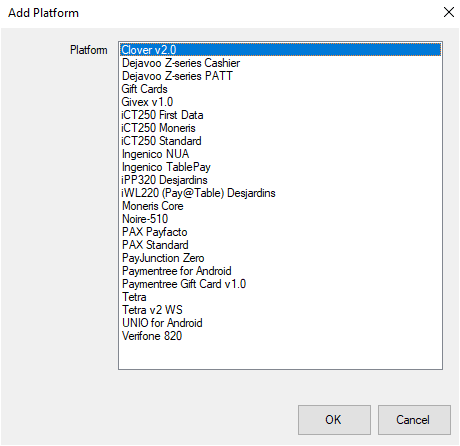Select Noire-510 from the list
This screenshot has height=446, width=460.
point(280,219)
